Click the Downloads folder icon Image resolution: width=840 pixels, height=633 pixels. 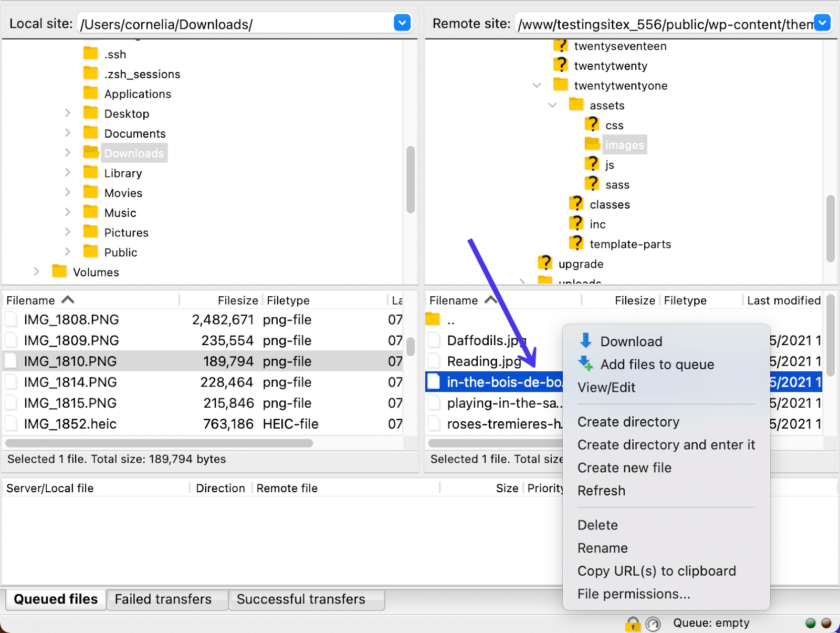tap(90, 152)
